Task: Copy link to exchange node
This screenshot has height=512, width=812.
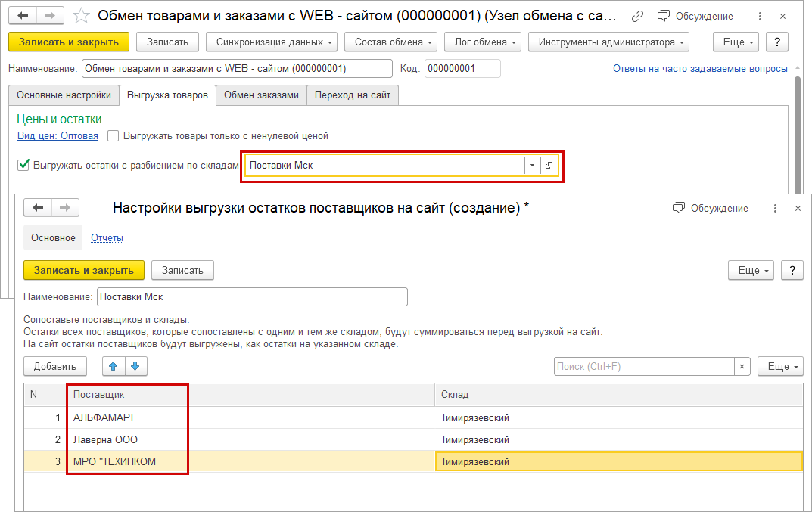Action: coord(637,17)
